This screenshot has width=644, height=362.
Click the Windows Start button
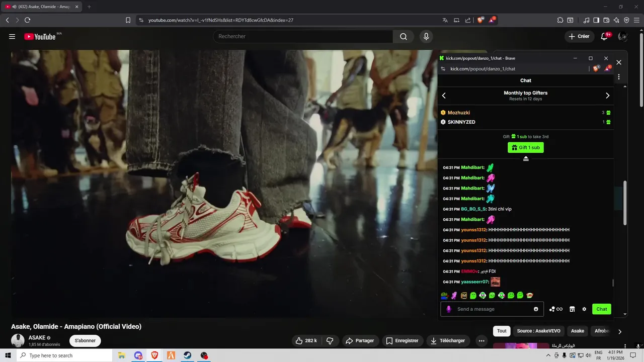[x=8, y=355]
